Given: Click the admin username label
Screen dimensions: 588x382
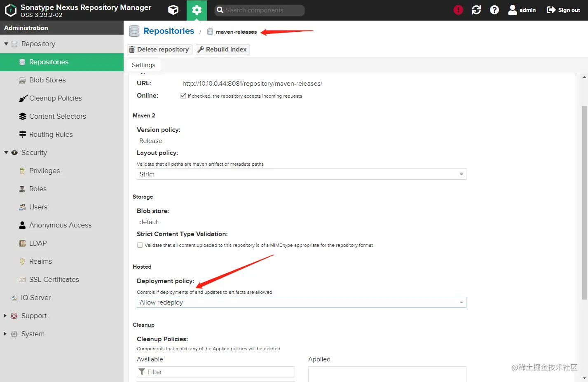Looking at the screenshot, I should (x=527, y=10).
